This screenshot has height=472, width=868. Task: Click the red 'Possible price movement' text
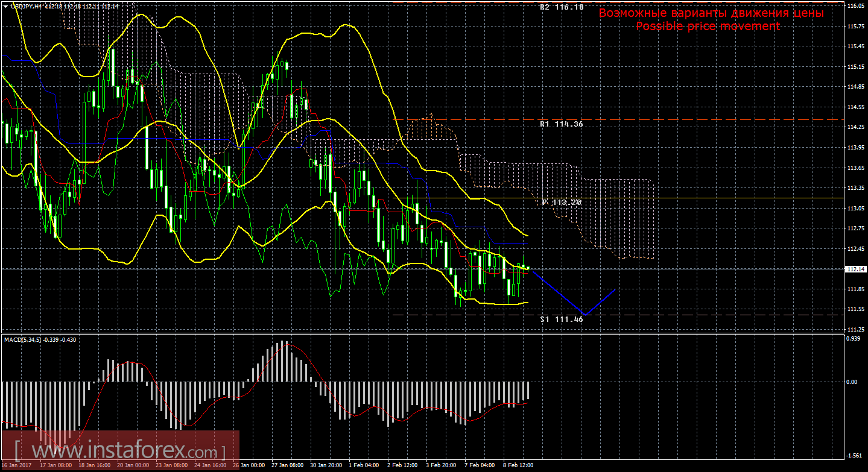[708, 26]
